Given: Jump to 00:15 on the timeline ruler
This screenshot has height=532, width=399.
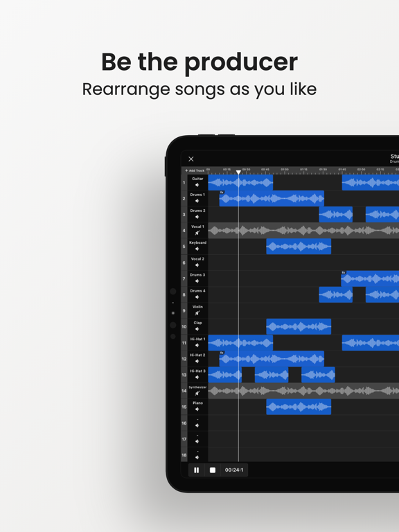Looking at the screenshot, I should (x=227, y=170).
